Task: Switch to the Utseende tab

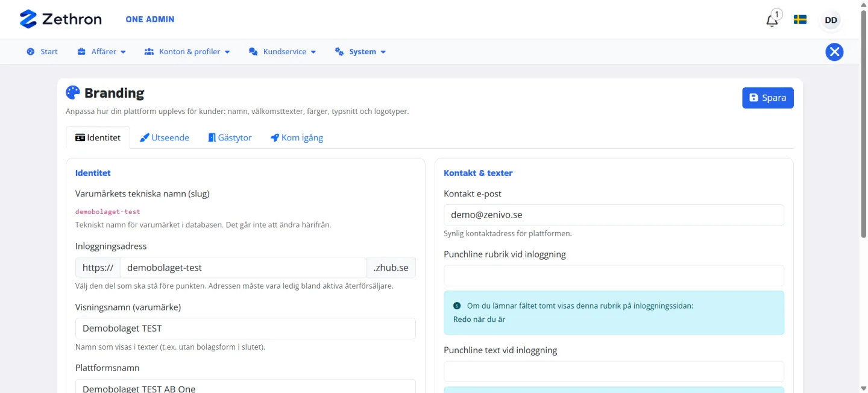Action: click(165, 137)
